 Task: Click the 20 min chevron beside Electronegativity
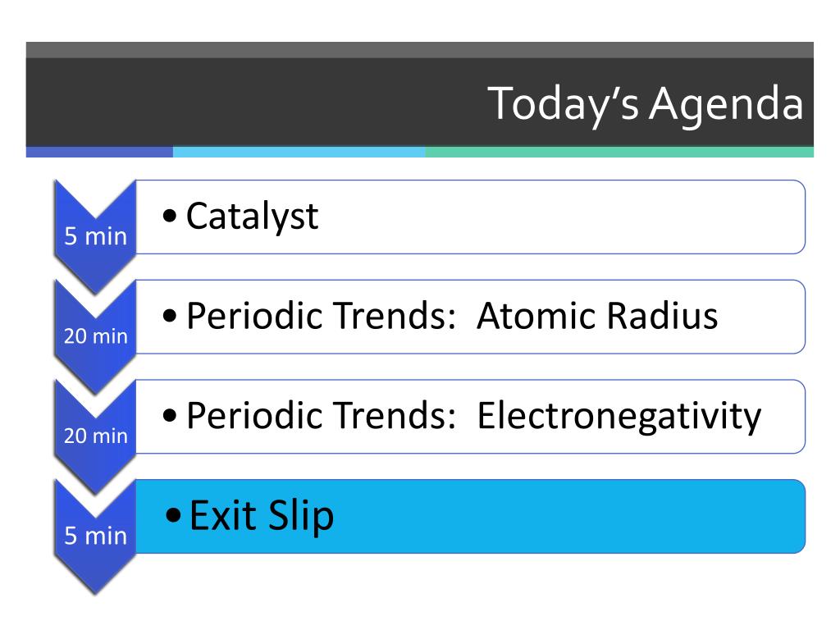pos(95,436)
